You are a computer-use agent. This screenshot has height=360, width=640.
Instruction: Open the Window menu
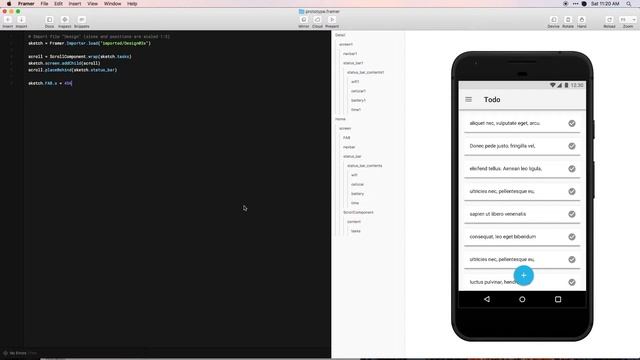tap(112, 4)
